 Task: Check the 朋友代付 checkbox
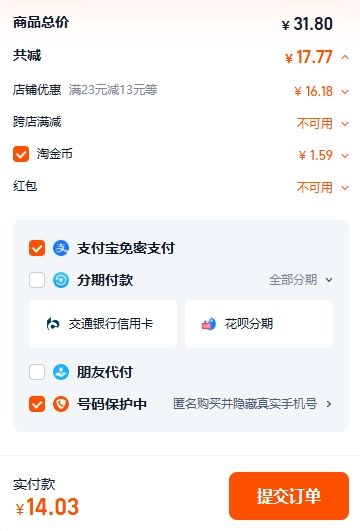point(37,372)
